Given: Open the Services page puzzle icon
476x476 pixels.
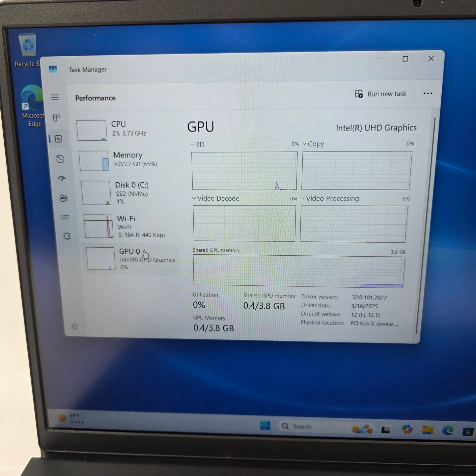Looking at the screenshot, I should coord(67,236).
